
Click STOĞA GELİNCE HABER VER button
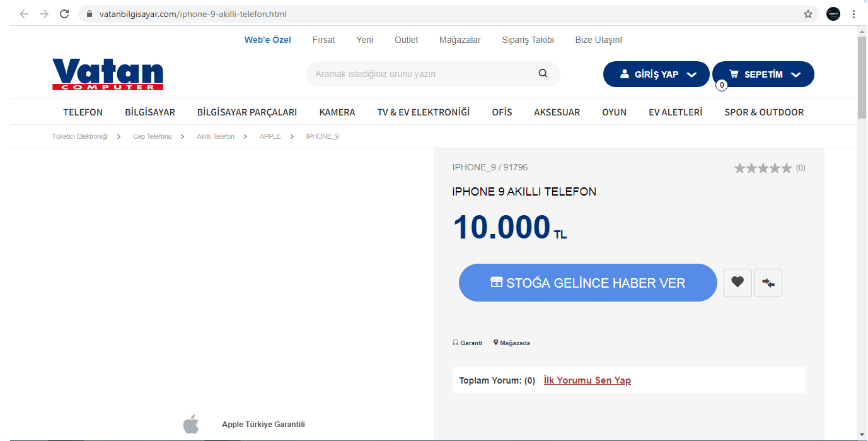pyautogui.click(x=588, y=283)
